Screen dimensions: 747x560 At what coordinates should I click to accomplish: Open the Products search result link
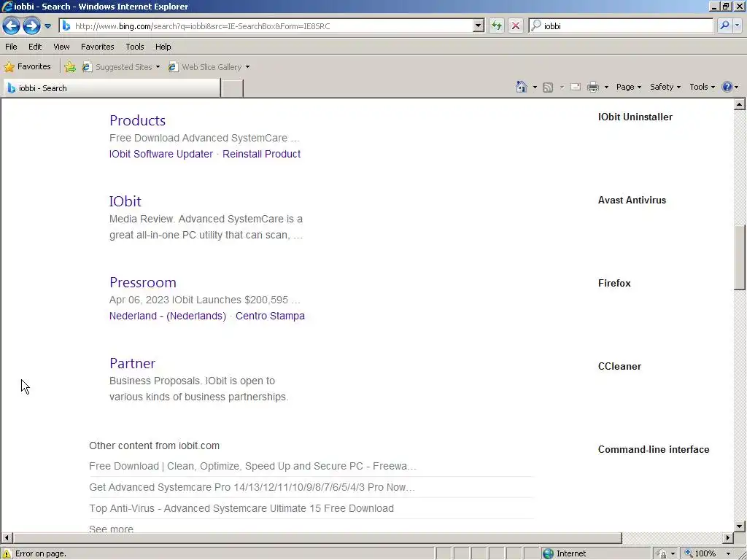pos(138,120)
